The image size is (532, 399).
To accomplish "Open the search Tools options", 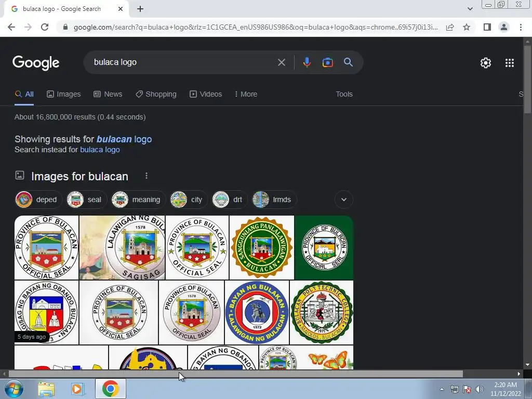I will (x=344, y=94).
